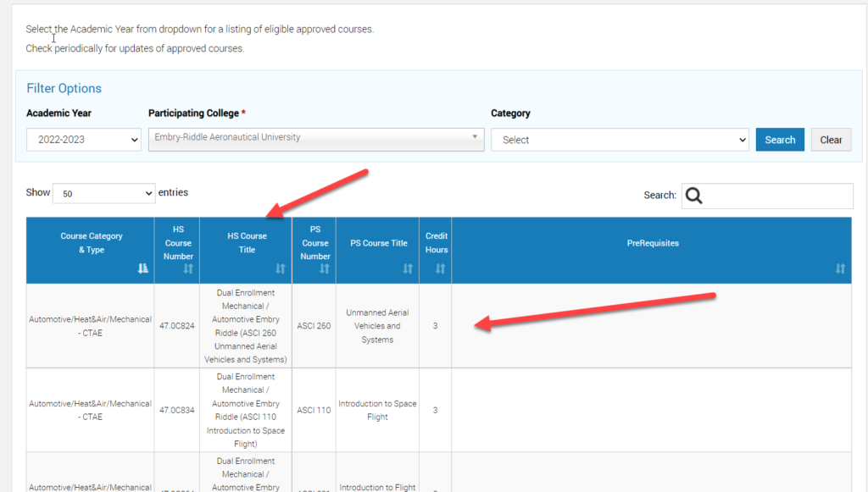868x492 pixels.
Task: Sort by PS Course Number icon
Action: (325, 268)
